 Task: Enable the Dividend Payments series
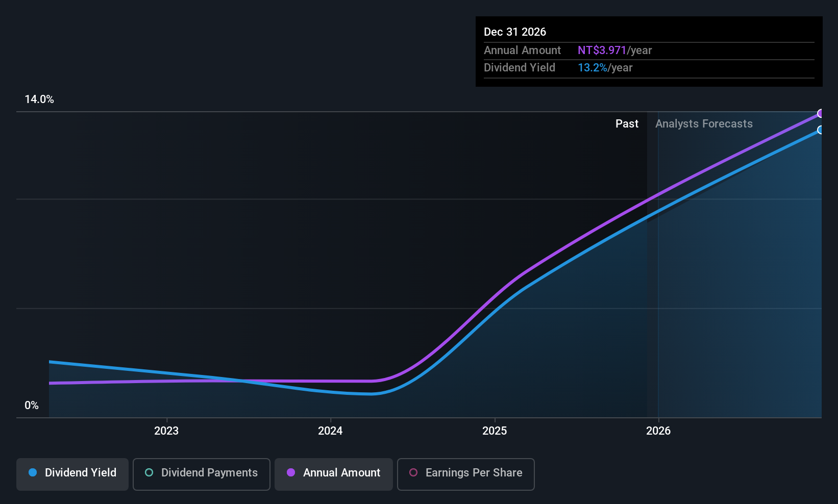coord(201,474)
